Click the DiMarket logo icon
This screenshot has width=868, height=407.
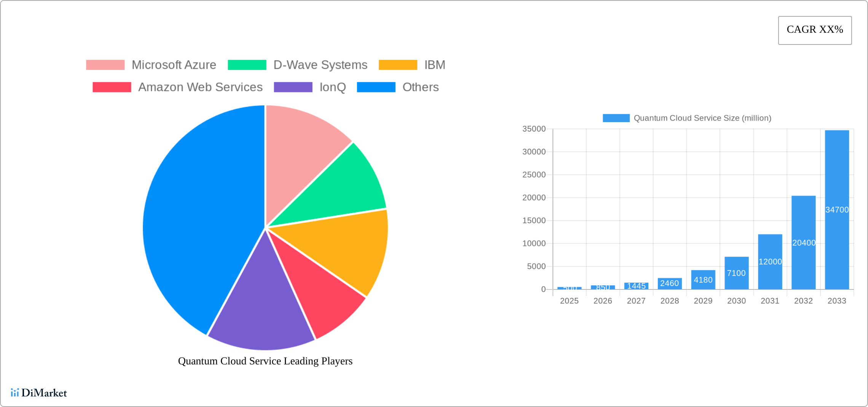click(x=15, y=393)
